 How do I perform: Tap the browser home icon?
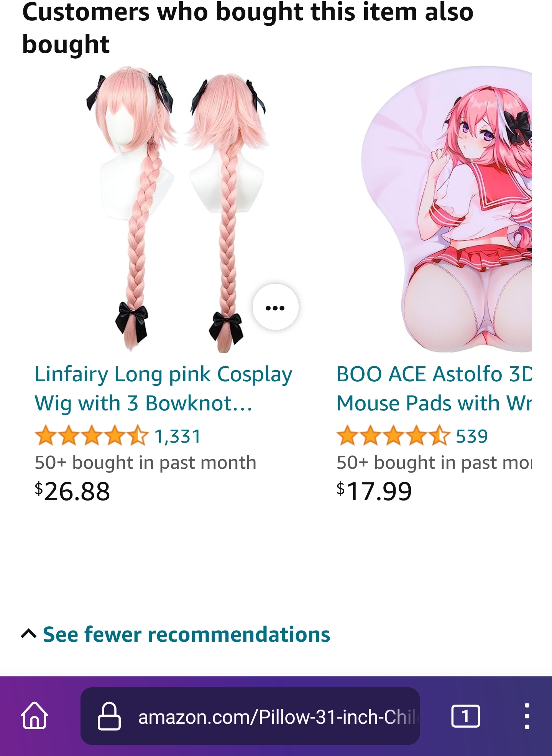34,716
